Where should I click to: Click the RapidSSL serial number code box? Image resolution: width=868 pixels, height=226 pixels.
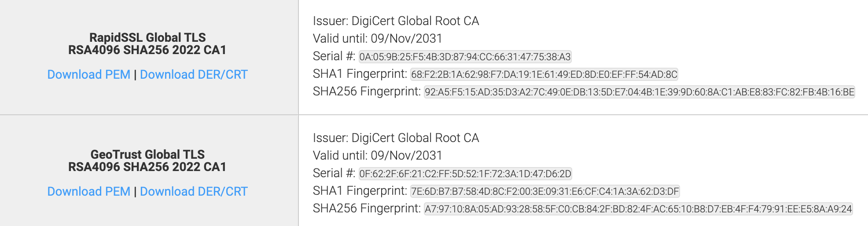(x=465, y=57)
